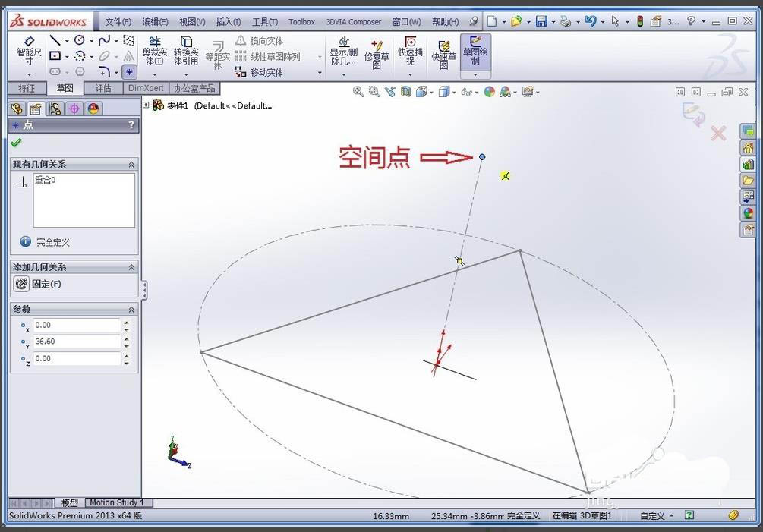Increase the Z coordinate spinner
This screenshot has height=532, width=763.
click(127, 355)
